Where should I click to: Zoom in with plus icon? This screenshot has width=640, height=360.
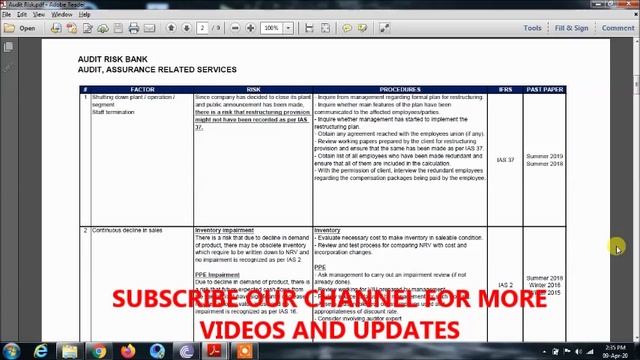coord(250,28)
